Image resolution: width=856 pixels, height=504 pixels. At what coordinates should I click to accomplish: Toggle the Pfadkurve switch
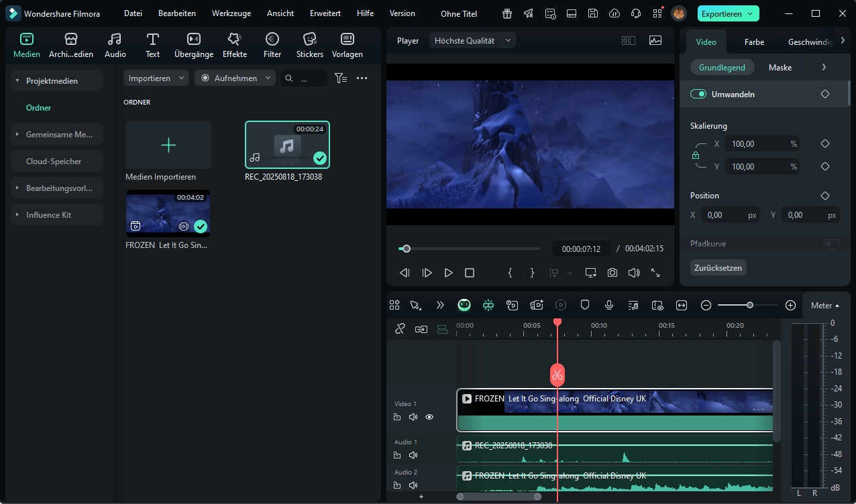click(x=831, y=244)
